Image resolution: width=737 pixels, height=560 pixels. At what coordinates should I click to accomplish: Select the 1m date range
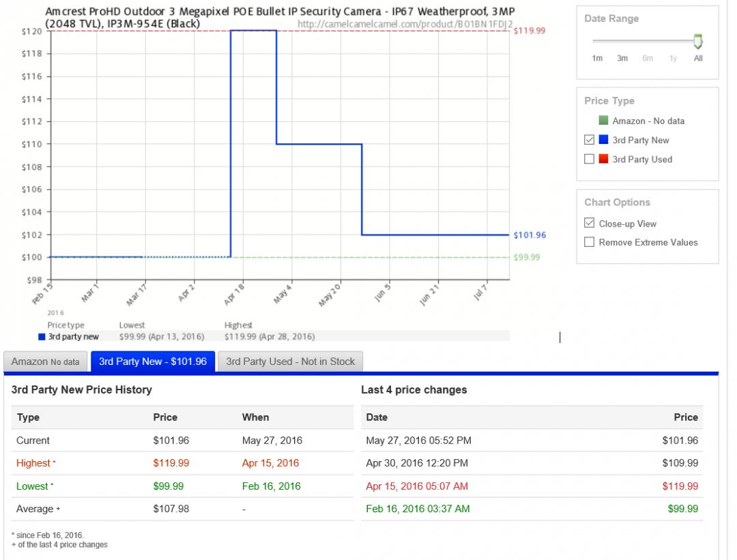[x=597, y=59]
